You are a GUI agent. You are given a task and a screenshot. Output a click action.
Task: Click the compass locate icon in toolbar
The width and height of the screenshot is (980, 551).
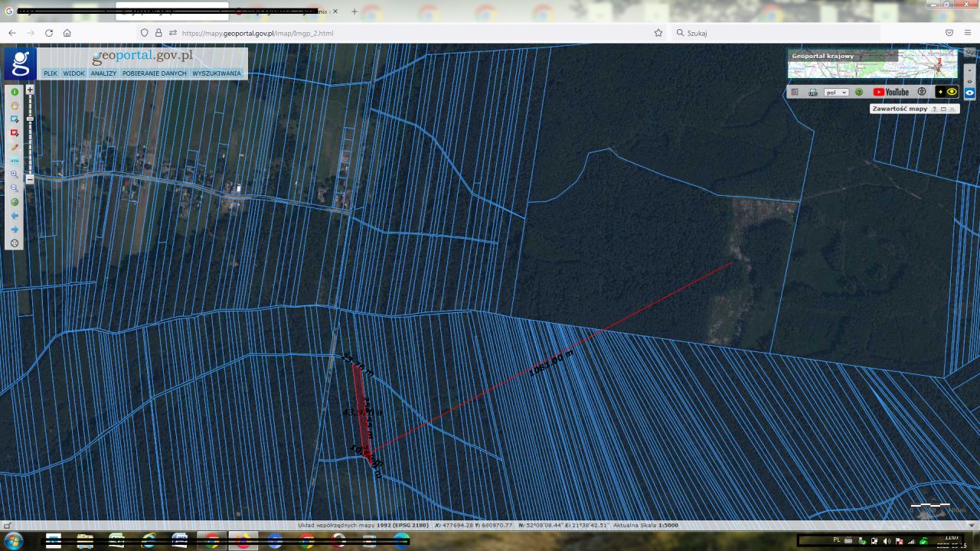tap(15, 243)
